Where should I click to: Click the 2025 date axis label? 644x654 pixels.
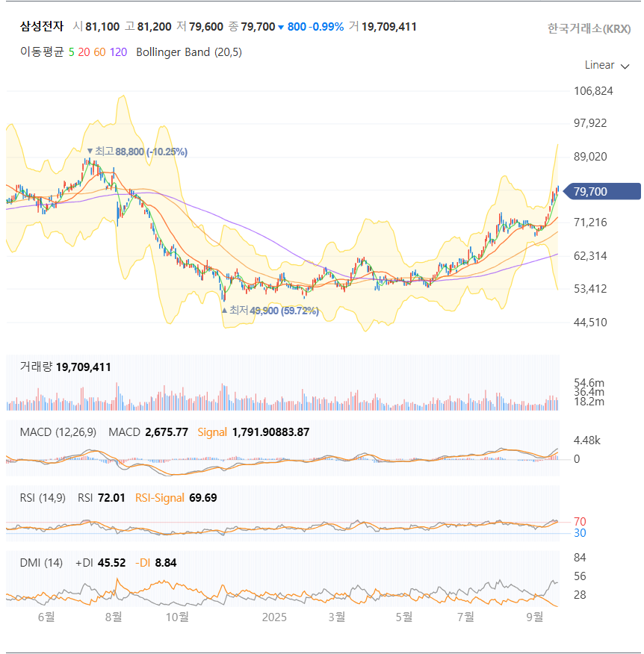pos(274,617)
